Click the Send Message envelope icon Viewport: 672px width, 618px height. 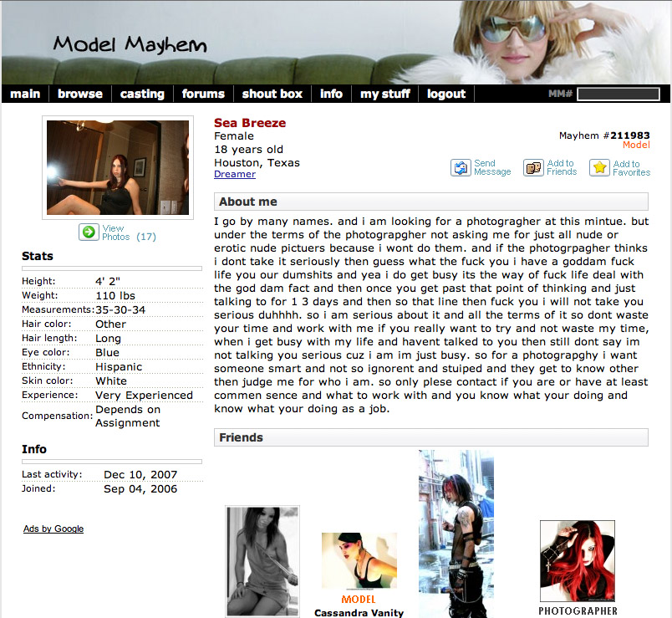click(461, 168)
